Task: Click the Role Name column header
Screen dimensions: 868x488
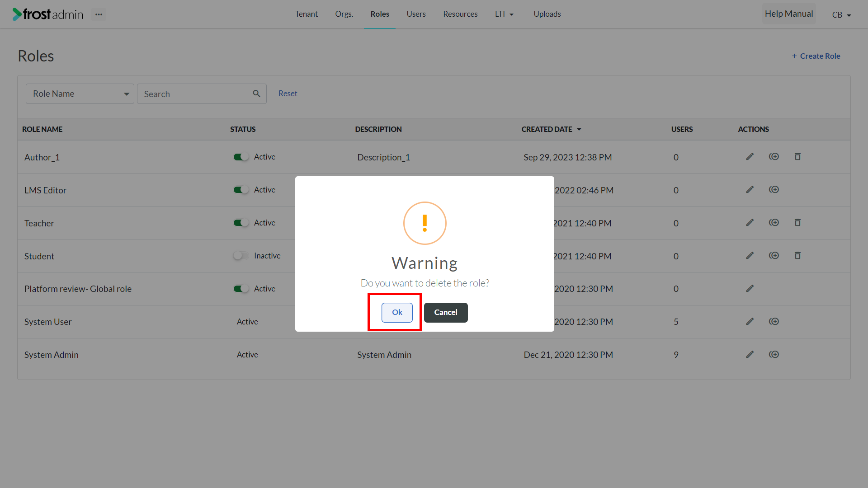Action: click(42, 129)
